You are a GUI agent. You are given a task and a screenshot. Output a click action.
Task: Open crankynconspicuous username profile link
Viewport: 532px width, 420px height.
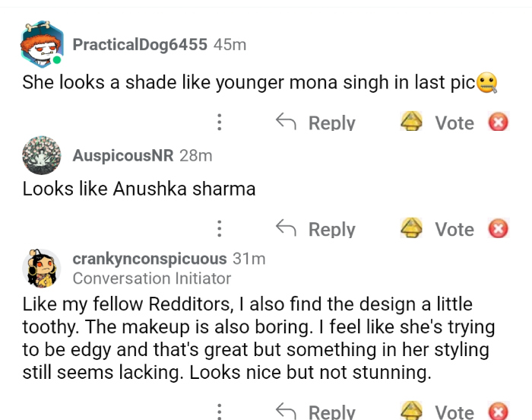tap(150, 259)
